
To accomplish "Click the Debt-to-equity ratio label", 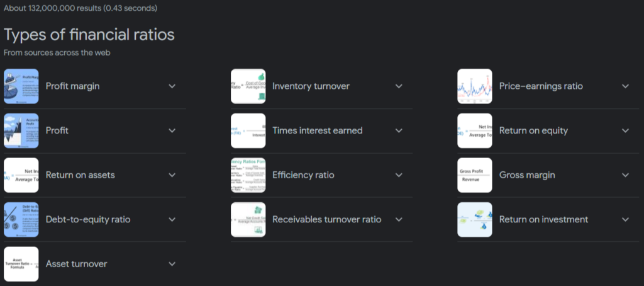I will click(88, 219).
